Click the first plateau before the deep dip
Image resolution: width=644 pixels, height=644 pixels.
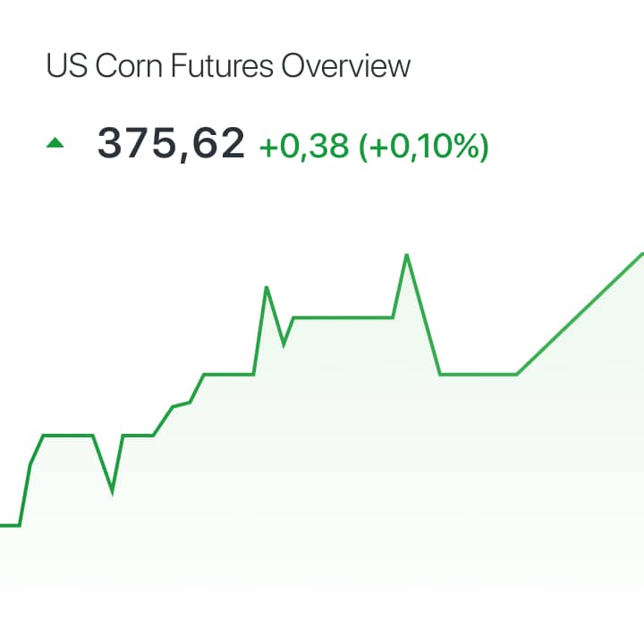[68, 435]
